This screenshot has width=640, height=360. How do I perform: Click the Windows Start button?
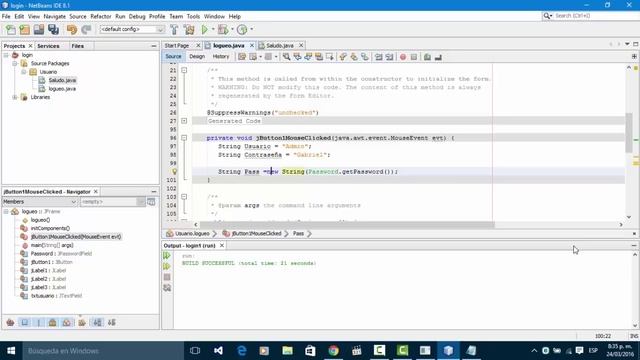(11, 351)
